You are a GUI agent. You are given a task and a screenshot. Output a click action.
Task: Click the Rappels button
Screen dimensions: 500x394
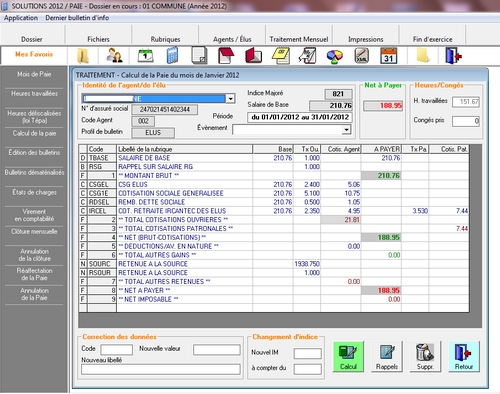pyautogui.click(x=387, y=356)
